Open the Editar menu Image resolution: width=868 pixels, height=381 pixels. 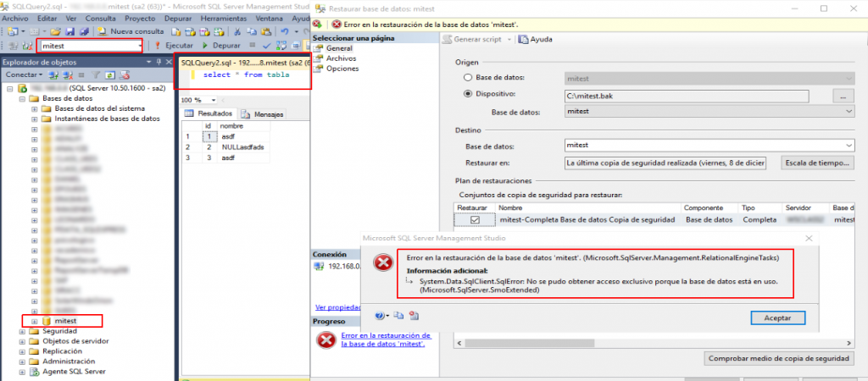tap(47, 19)
